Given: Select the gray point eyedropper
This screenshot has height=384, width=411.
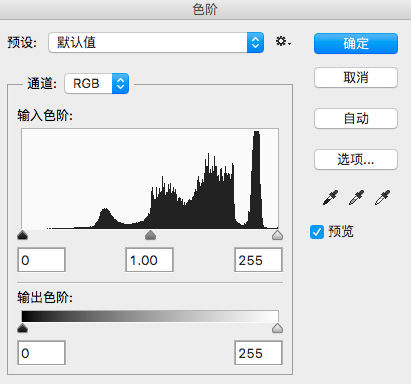Looking at the screenshot, I should pos(356,197).
